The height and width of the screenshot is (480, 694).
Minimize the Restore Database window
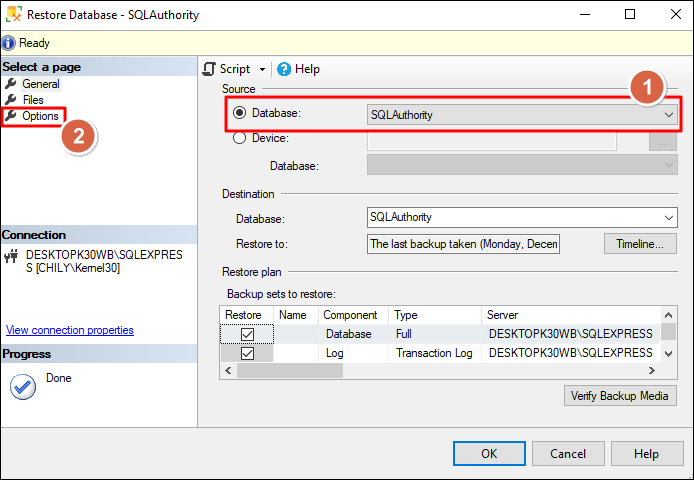click(x=585, y=15)
